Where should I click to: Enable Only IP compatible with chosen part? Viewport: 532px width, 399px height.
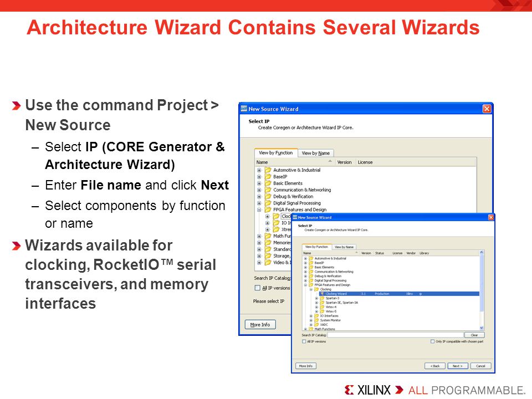coord(432,342)
